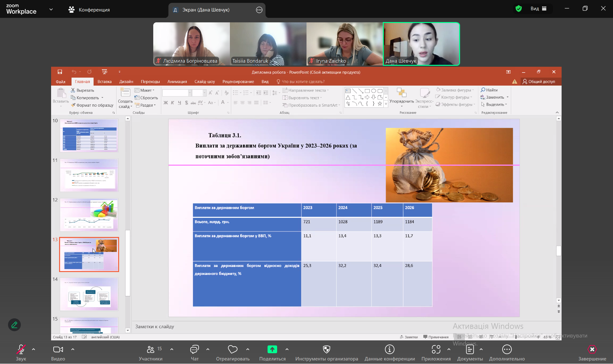
Task: Open the Zoom Chat panel
Action: [x=194, y=350]
